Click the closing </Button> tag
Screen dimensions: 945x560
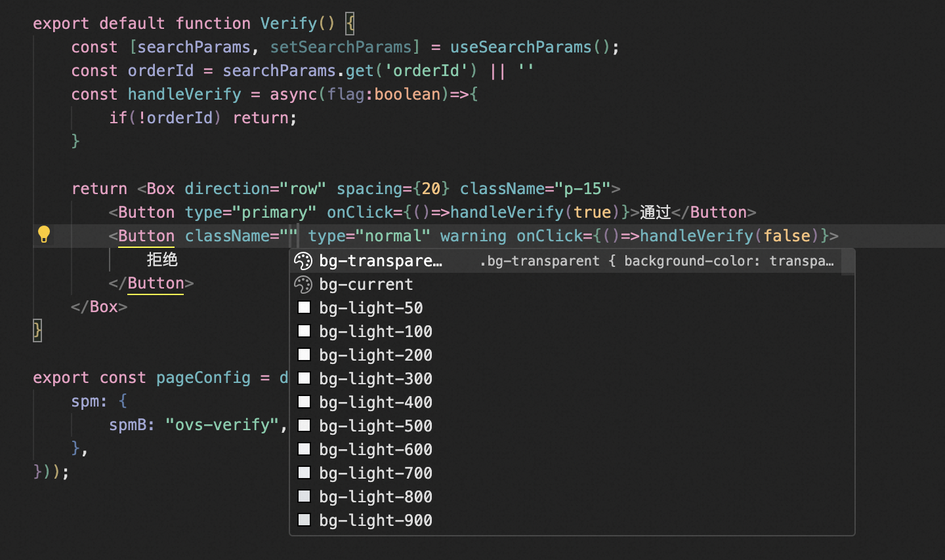point(152,283)
